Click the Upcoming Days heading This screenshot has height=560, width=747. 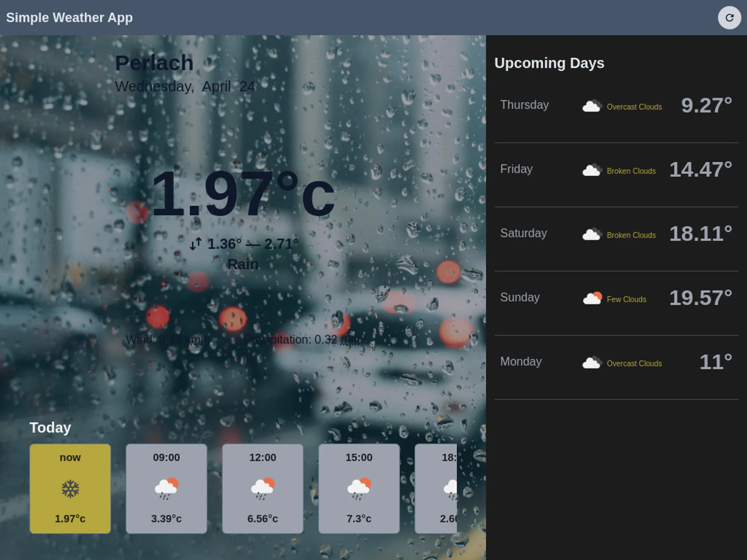point(549,63)
